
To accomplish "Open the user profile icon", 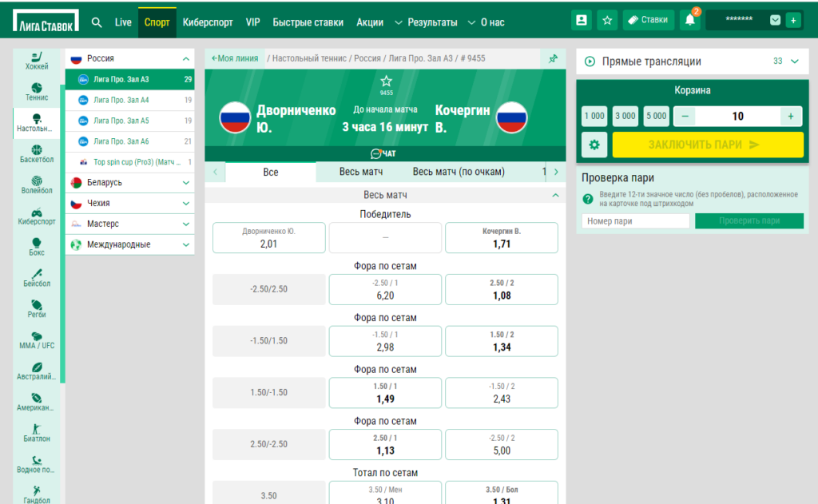I will pos(582,20).
